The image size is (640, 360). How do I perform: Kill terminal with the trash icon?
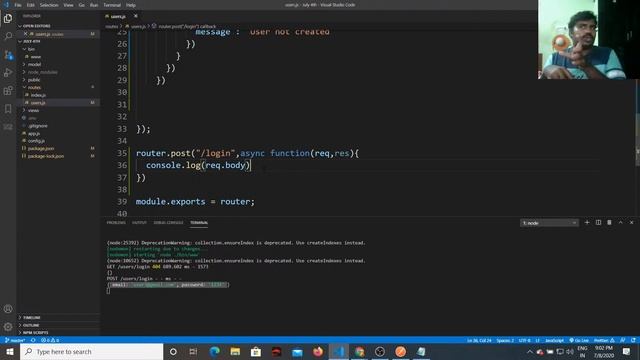(609, 222)
